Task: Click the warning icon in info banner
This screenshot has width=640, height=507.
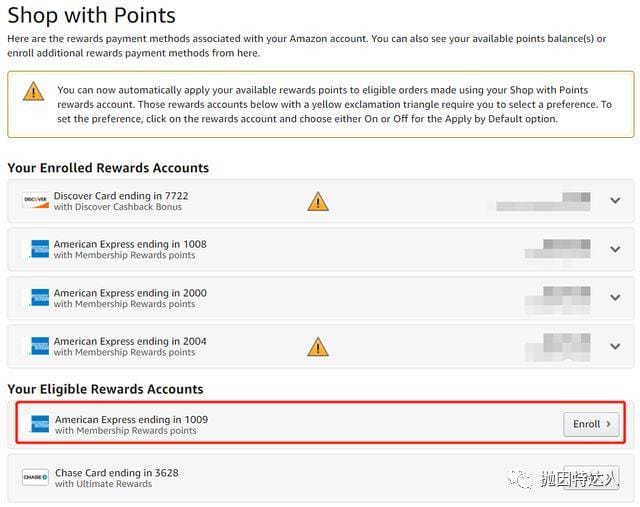Action: pos(34,92)
